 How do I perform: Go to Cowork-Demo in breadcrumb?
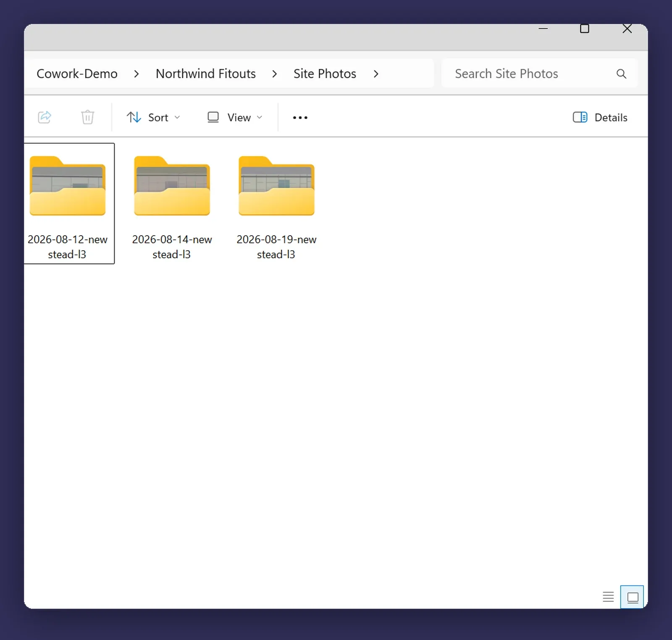[x=77, y=73]
